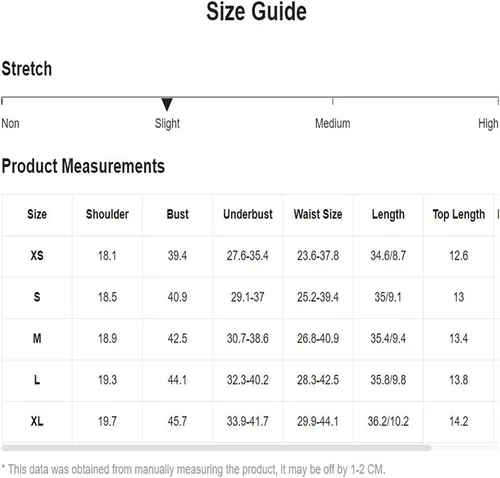Click the Shoulder column header
Image resolution: width=500 pixels, height=478 pixels.
click(x=107, y=214)
